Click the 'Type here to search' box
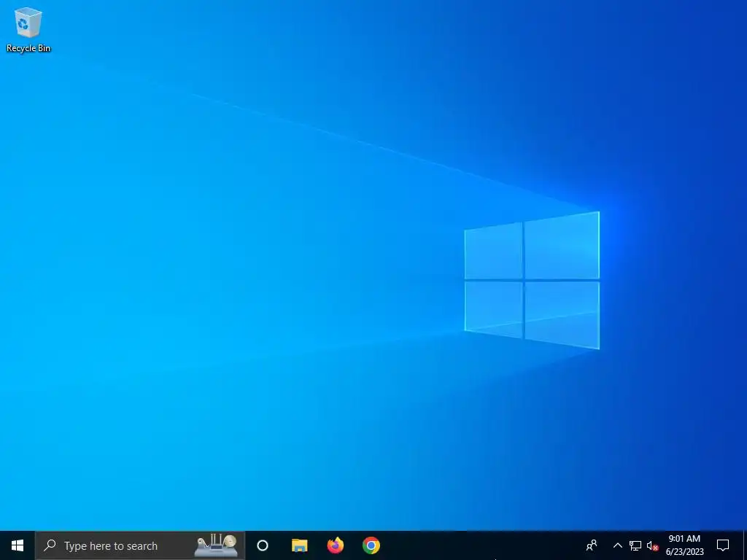 coord(140,545)
